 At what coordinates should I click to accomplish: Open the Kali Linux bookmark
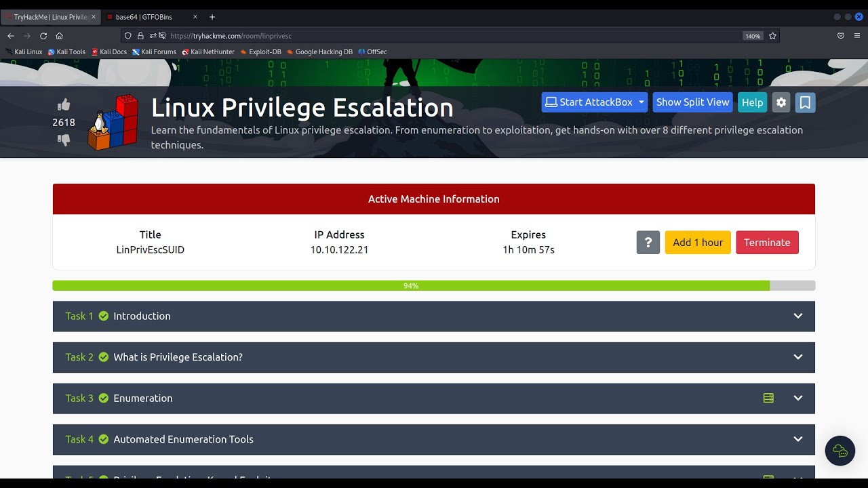[24, 52]
